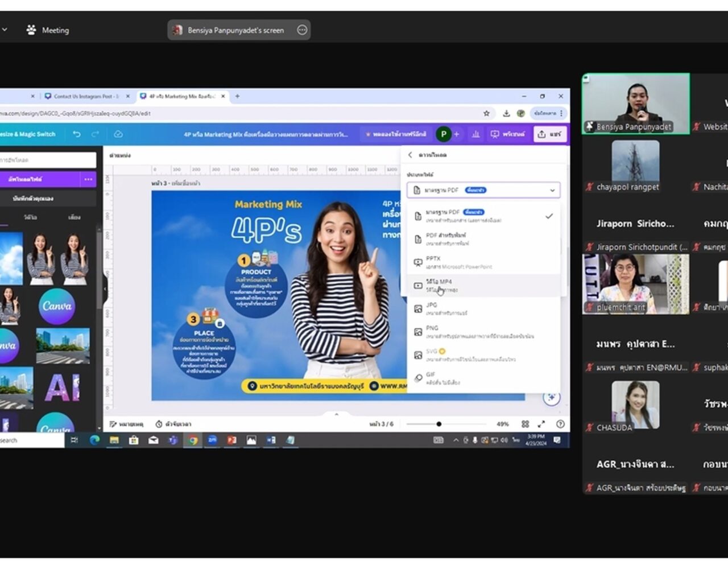Enter fullscreen present mode icon

pyautogui.click(x=541, y=424)
